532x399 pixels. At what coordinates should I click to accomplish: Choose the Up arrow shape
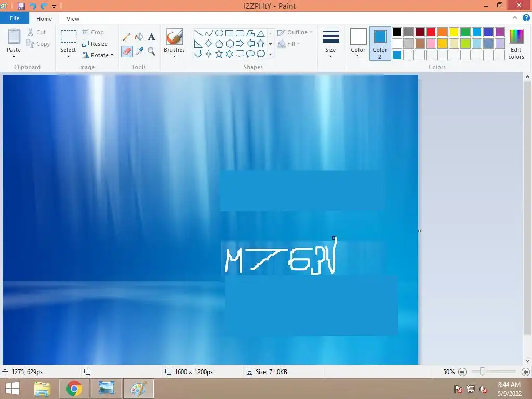(261, 44)
